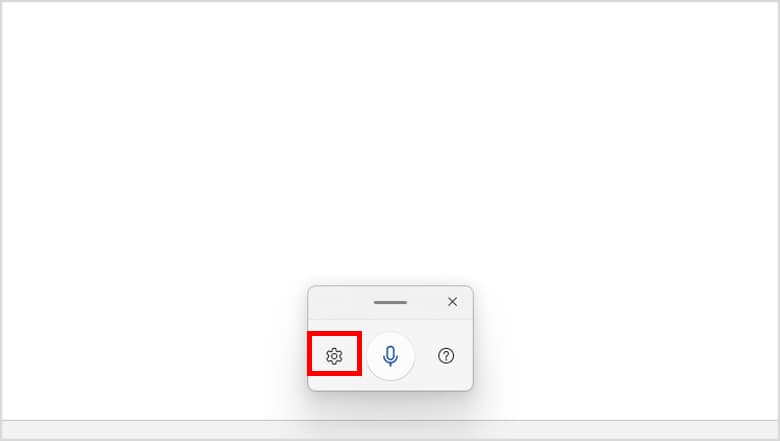
Task: Click the gray status bar at bottom
Action: 390,429
